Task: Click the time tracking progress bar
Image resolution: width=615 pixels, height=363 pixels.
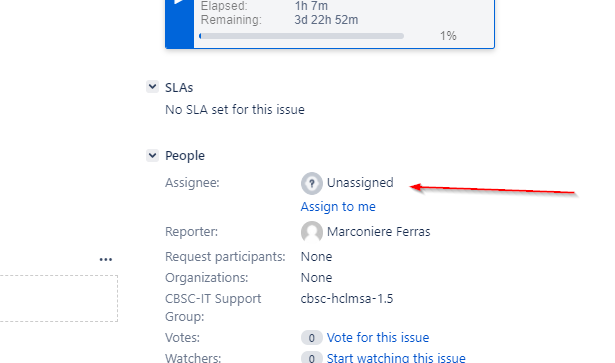Action: pos(302,36)
